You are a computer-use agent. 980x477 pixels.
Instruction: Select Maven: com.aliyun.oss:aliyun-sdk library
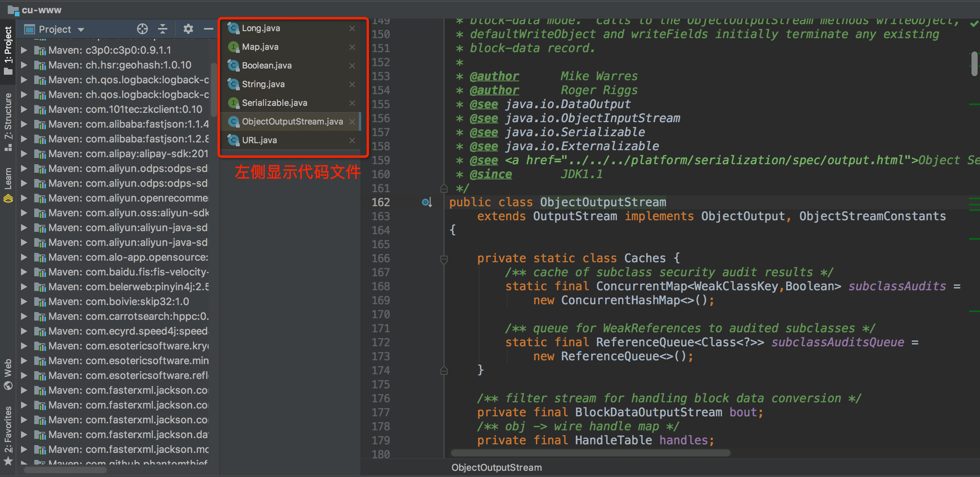128,212
